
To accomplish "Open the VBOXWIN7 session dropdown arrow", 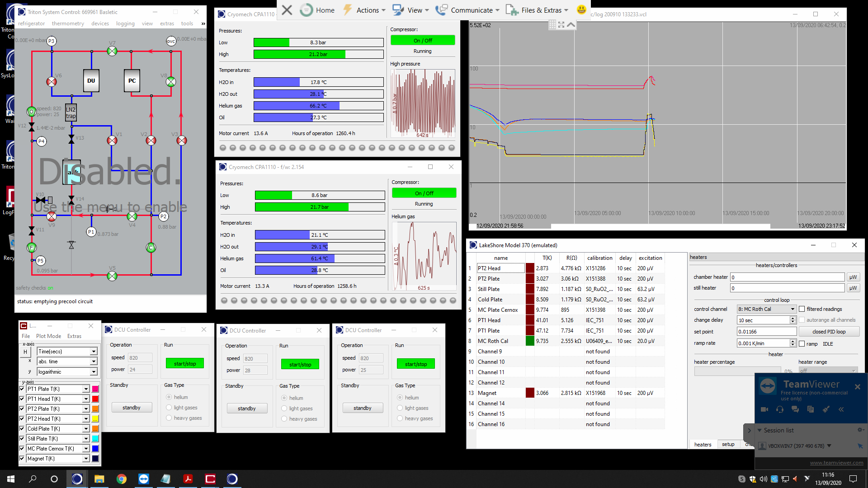I will 829,446.
